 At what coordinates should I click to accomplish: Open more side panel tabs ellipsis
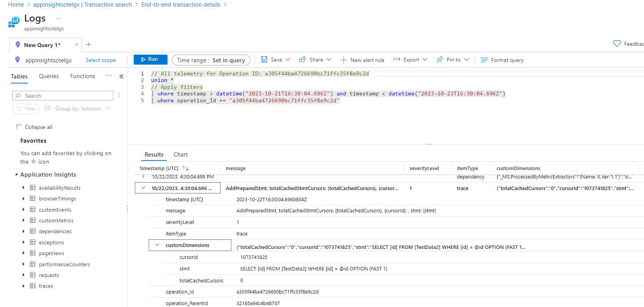click(109, 76)
